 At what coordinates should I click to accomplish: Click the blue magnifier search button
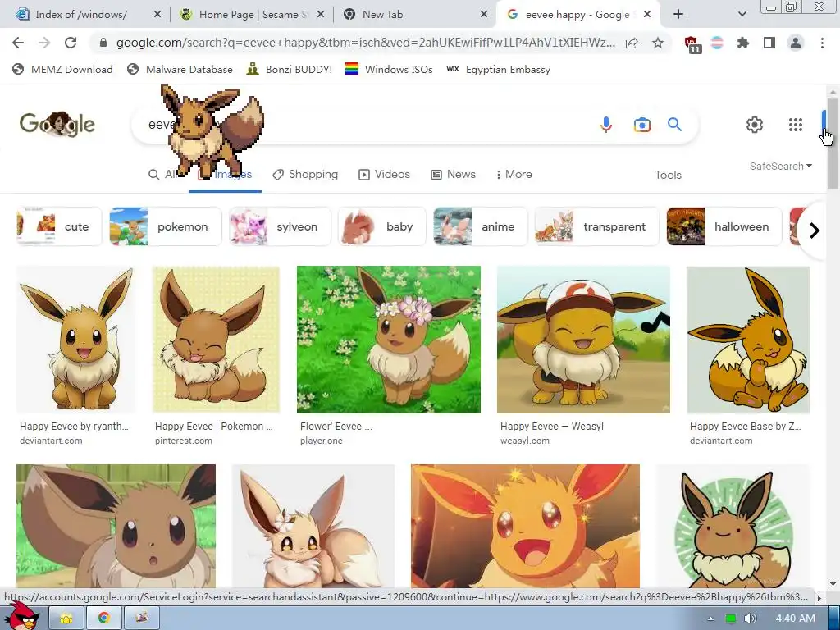[674, 125]
